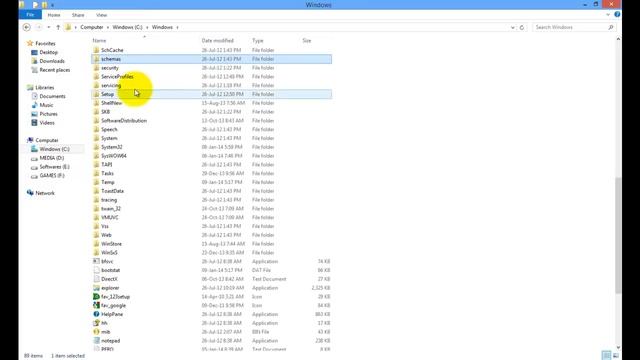The width and height of the screenshot is (640, 360).
Task: Select the hh application icon
Action: 96,323
